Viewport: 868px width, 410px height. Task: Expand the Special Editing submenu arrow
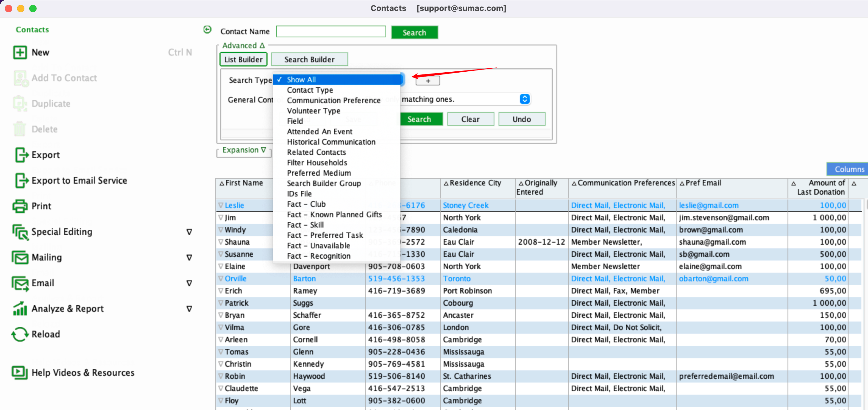[x=189, y=232]
